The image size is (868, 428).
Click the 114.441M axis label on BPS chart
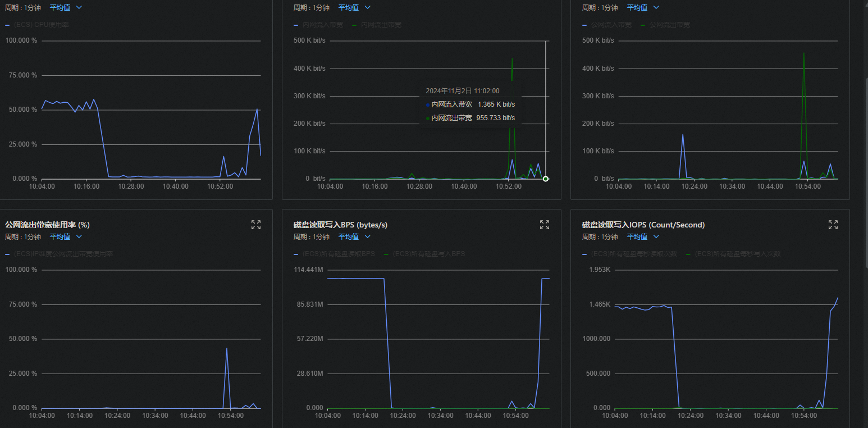click(x=308, y=270)
